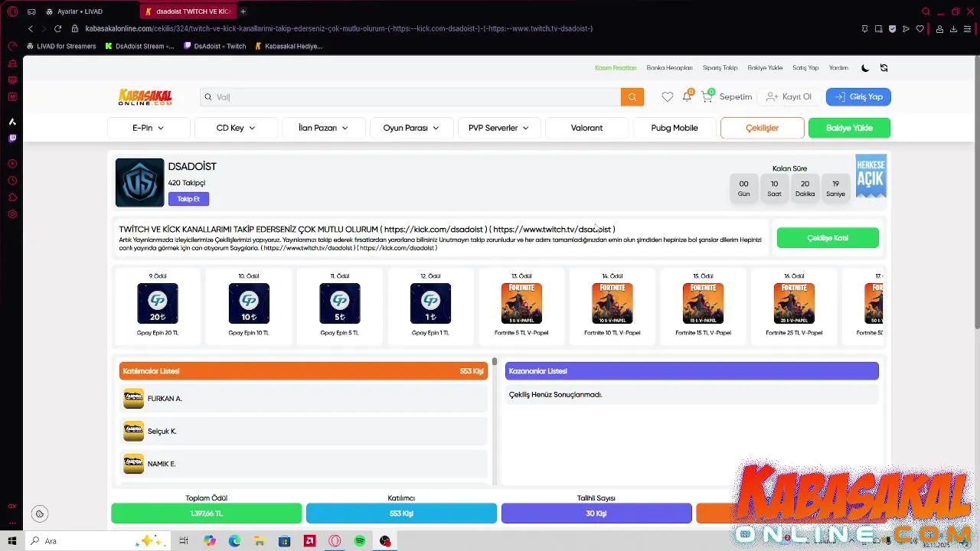
Task: Open the Çekilişler menu item
Action: [x=763, y=128]
